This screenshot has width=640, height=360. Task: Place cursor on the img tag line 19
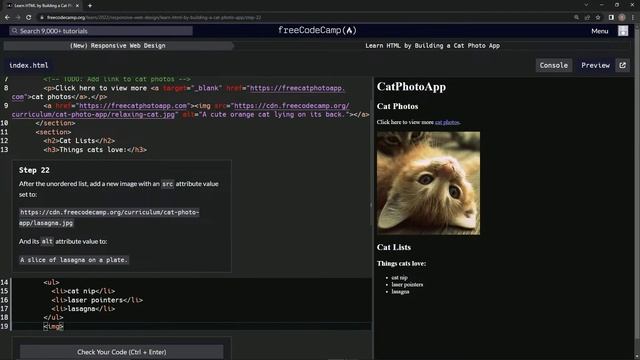(x=53, y=326)
